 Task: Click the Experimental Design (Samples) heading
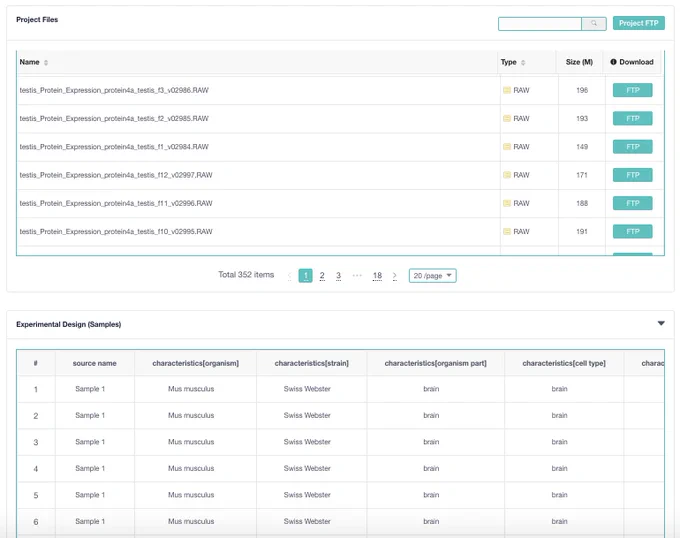click(x=69, y=324)
